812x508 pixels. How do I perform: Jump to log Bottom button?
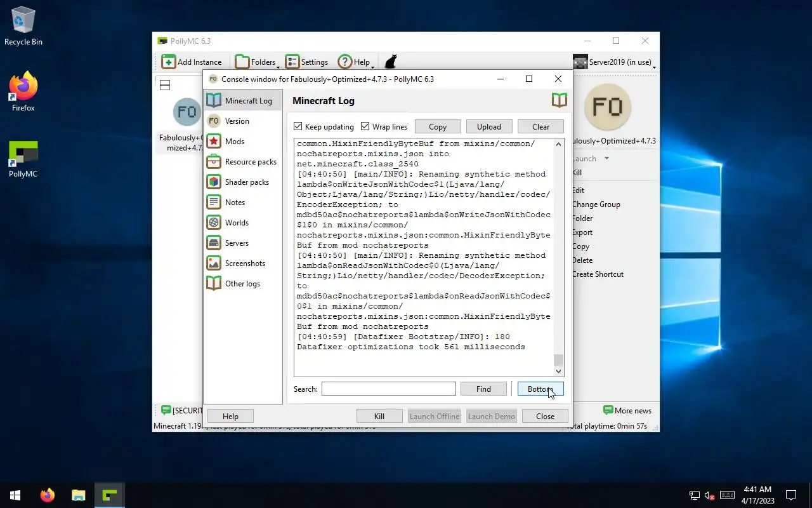pyautogui.click(x=540, y=389)
